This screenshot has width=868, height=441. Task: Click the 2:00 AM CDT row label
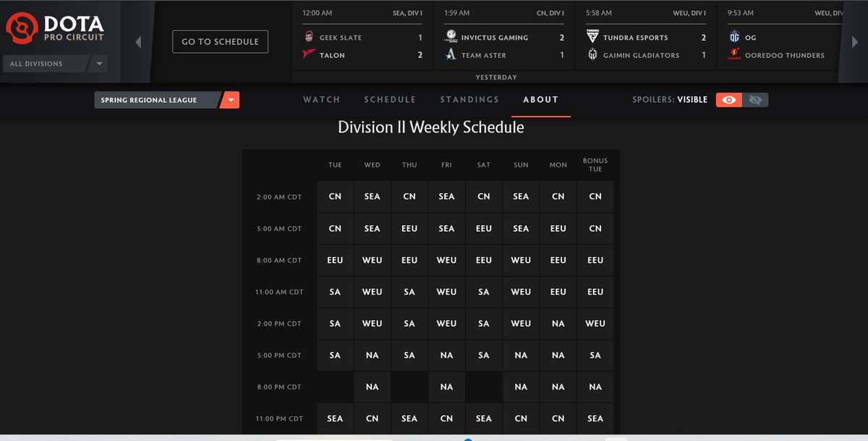[x=279, y=197]
